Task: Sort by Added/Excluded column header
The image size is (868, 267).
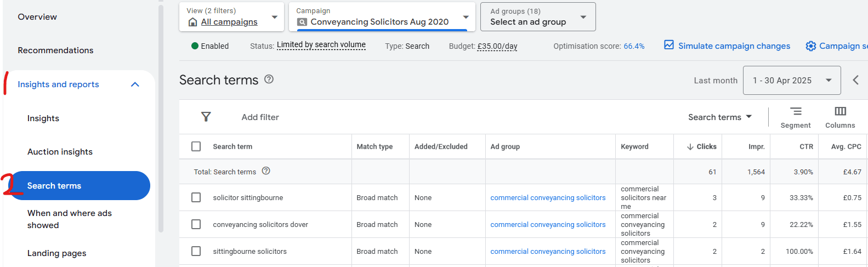Action: (441, 146)
